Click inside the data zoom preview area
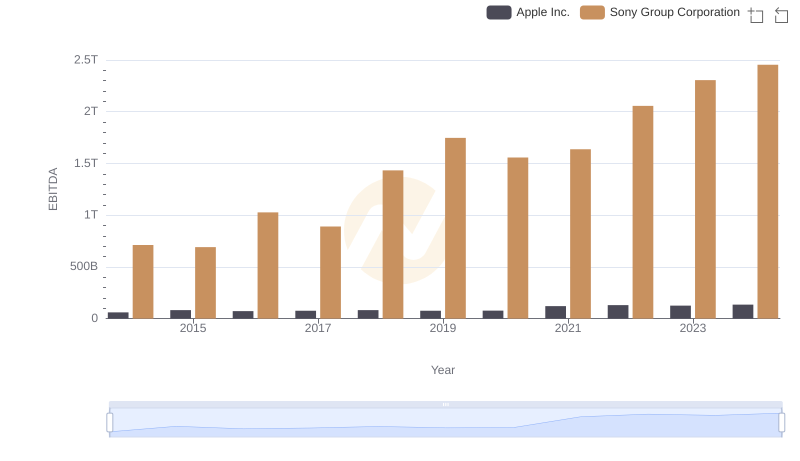The height and width of the screenshot is (461, 800). pos(445,423)
